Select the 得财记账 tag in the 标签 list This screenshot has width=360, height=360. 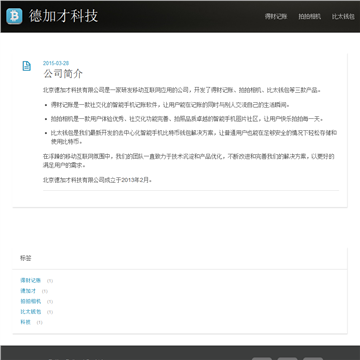[30, 280]
